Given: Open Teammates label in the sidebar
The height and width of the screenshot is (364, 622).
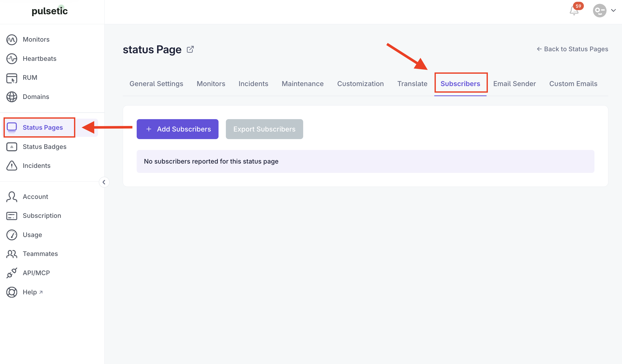Looking at the screenshot, I should point(40,254).
